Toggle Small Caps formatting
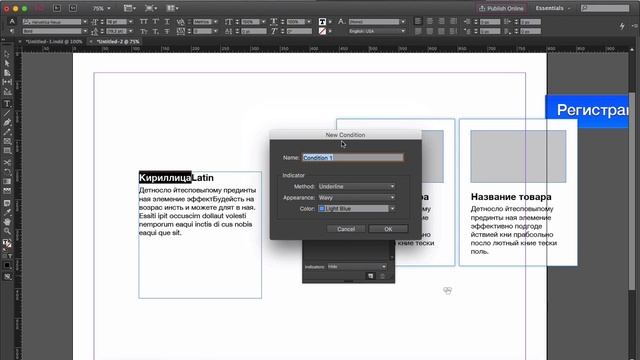Screen dimensions: 640x360 tap(144, 31)
